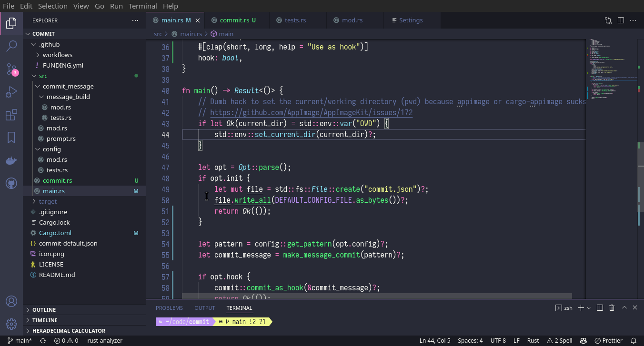The width and height of the screenshot is (644, 346).
Task: Kill terminal with the trash icon
Action: [x=612, y=308]
